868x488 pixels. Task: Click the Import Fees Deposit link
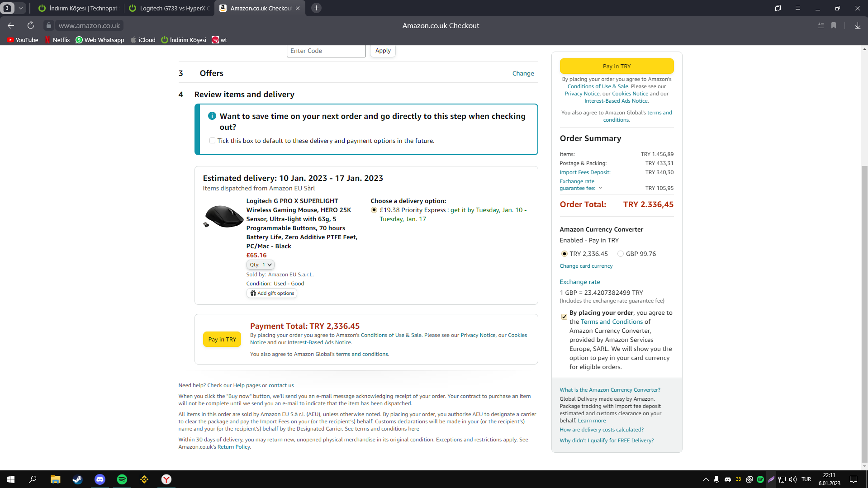tap(585, 172)
